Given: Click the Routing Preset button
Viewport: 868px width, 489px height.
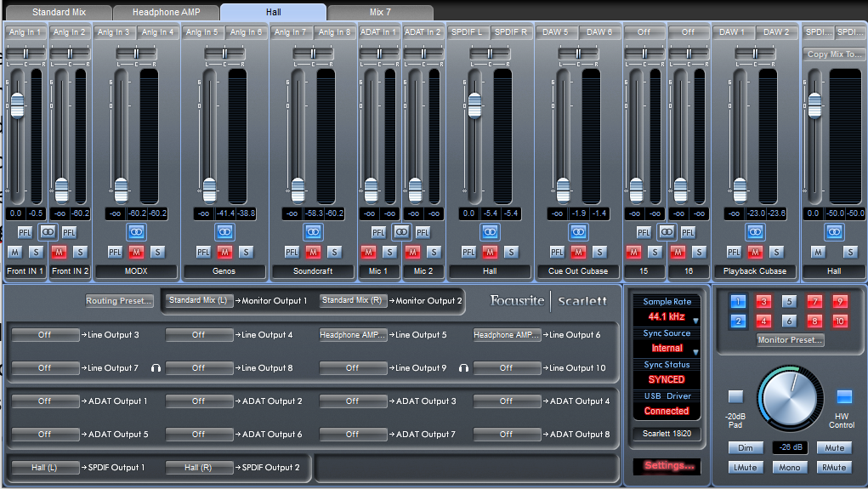Looking at the screenshot, I should point(119,301).
